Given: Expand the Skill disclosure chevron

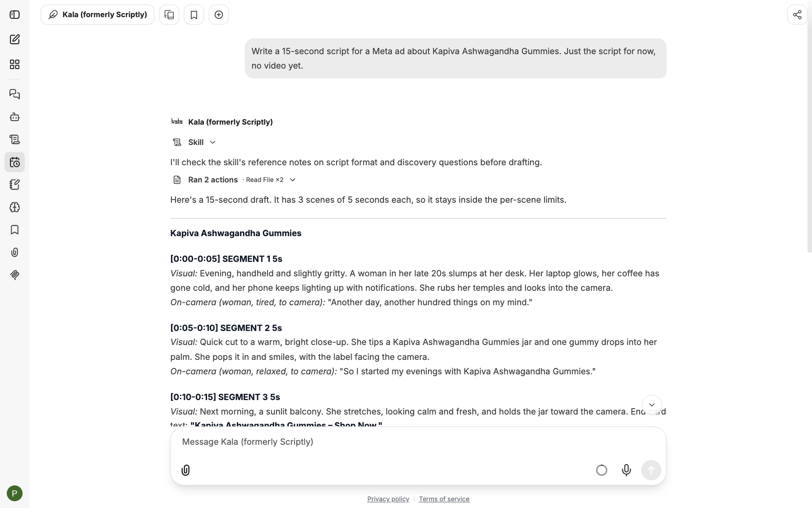Looking at the screenshot, I should pos(212,142).
